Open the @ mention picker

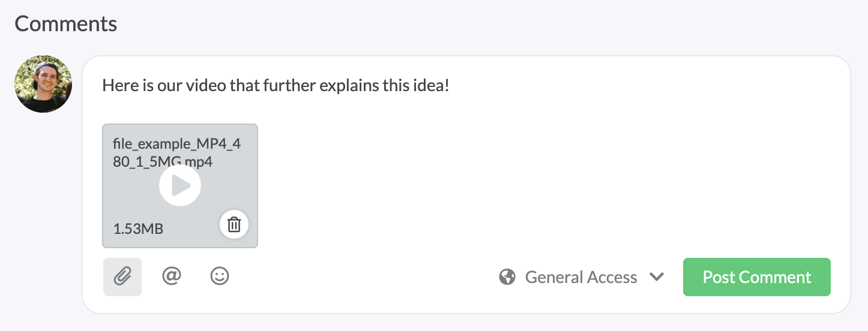point(172,276)
